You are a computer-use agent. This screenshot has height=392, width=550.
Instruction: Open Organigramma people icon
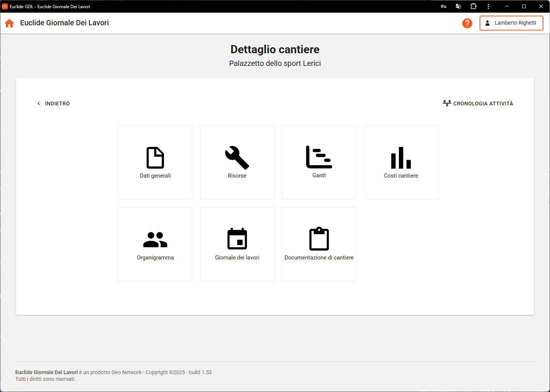coord(155,239)
